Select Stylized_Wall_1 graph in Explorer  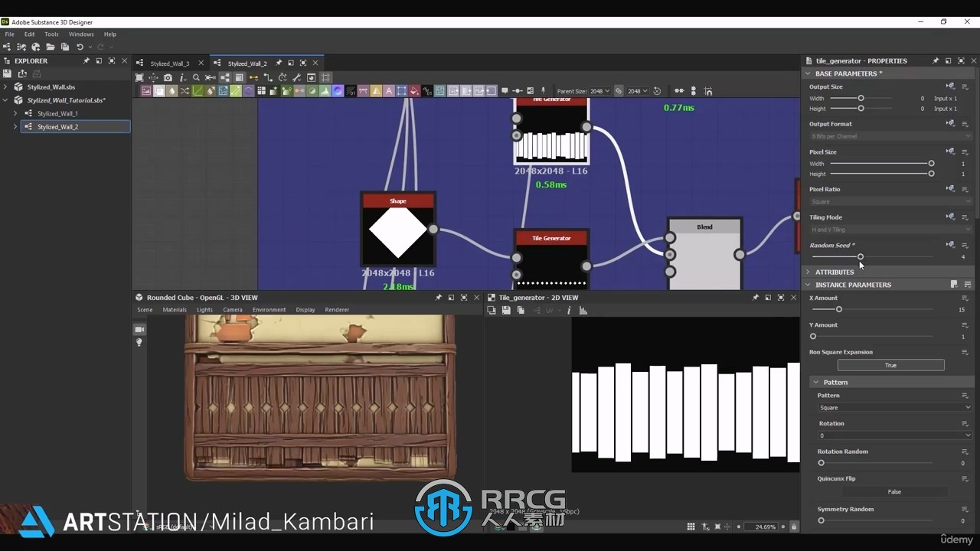(57, 113)
